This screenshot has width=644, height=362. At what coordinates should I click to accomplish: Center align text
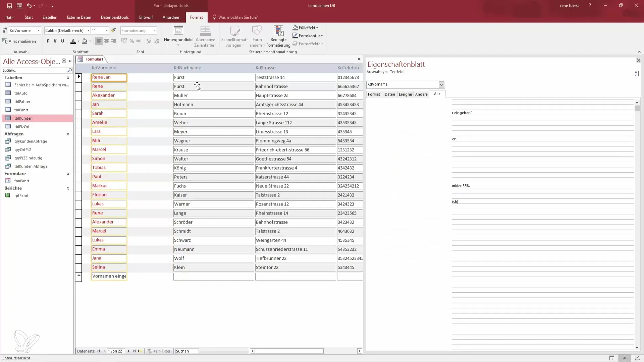click(x=106, y=41)
